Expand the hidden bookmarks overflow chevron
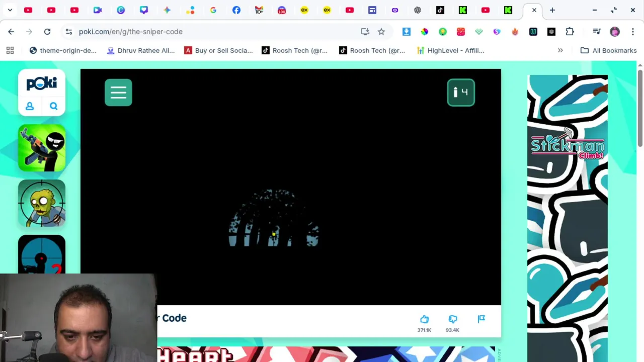This screenshot has height=362, width=644. click(x=560, y=50)
